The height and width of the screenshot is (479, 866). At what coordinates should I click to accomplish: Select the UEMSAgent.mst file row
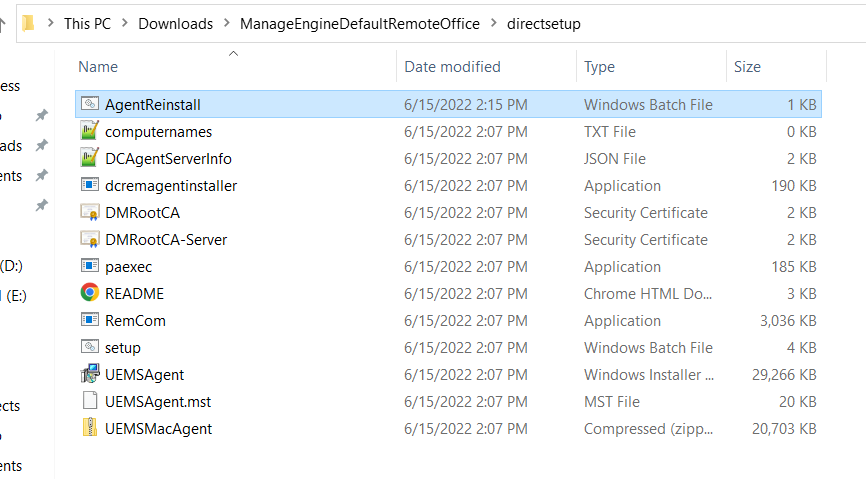158,401
